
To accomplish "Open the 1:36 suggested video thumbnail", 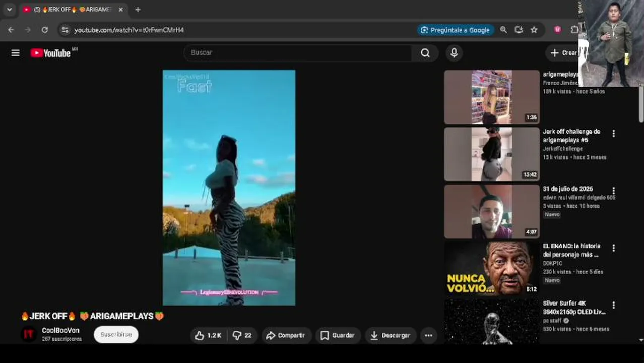I will point(492,97).
